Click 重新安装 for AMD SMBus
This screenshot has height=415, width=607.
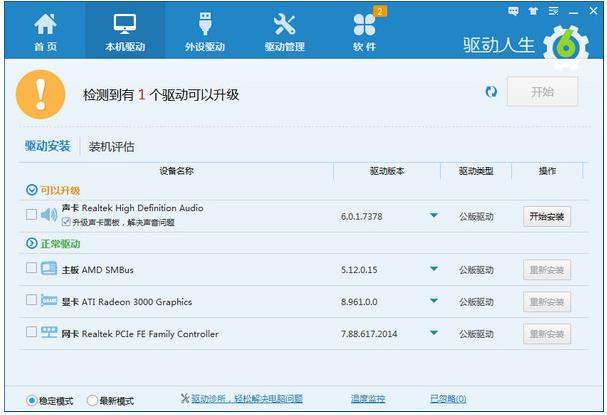547,270
